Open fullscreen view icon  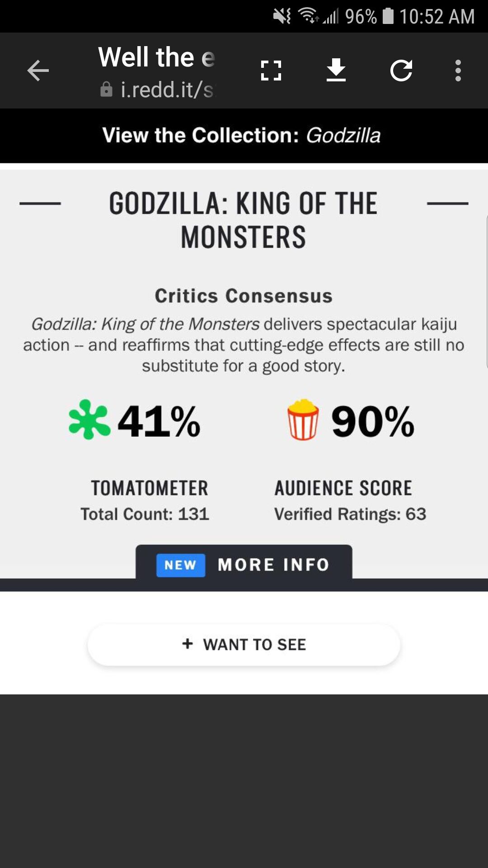[271, 71]
